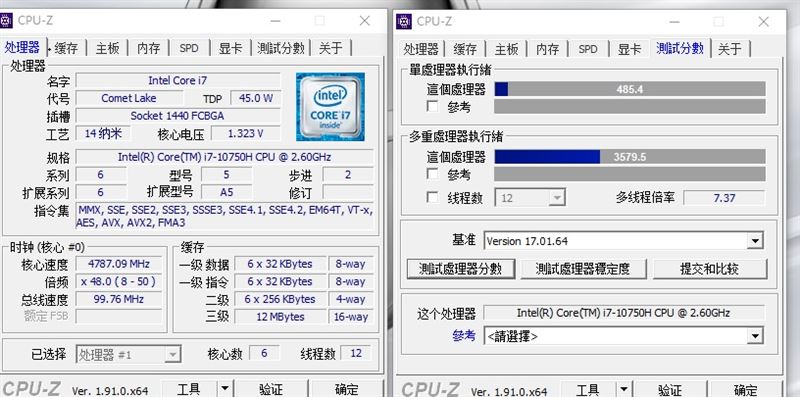
Task: Switch to the 处理器 tab in the right window
Action: [x=421, y=48]
